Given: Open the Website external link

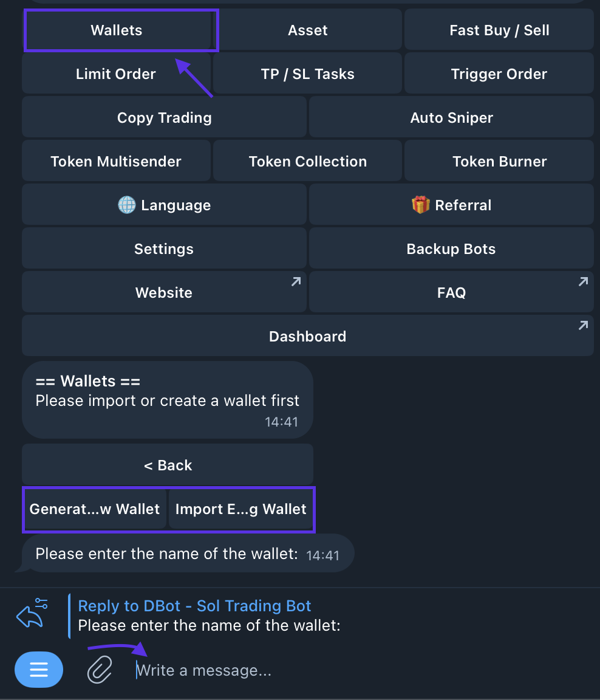Looking at the screenshot, I should click(x=164, y=293).
